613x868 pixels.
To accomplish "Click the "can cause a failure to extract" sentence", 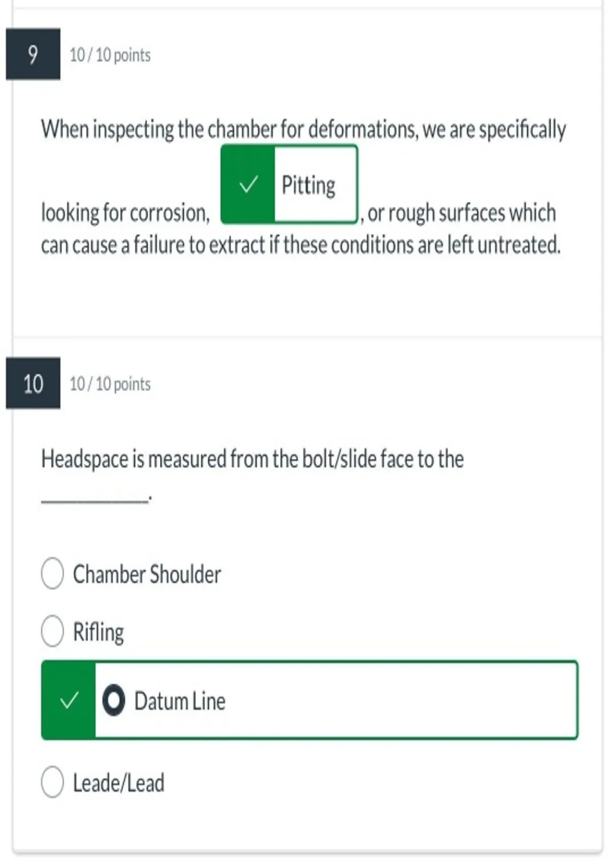I will (301, 245).
